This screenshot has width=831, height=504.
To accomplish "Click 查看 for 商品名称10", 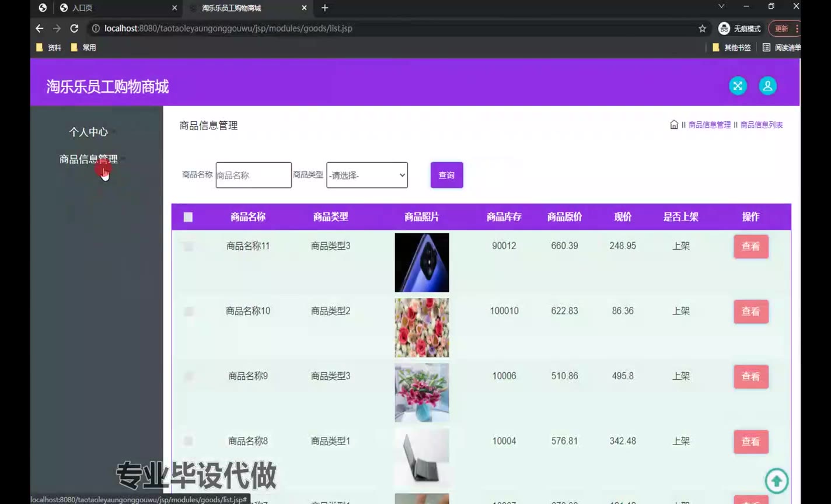I will [x=750, y=311].
